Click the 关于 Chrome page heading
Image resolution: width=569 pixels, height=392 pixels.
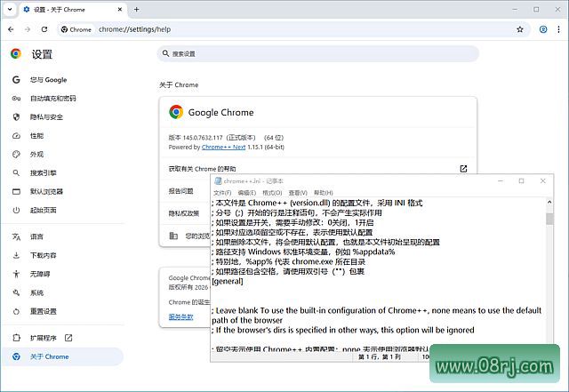click(x=179, y=85)
